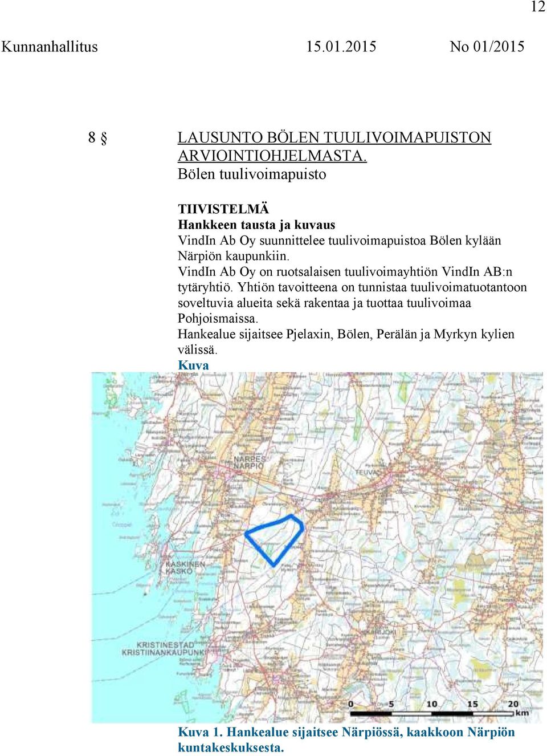The width and height of the screenshot is (547, 756).
Task: Click the TIIVISTELMÄ heading
Action: tap(223, 209)
